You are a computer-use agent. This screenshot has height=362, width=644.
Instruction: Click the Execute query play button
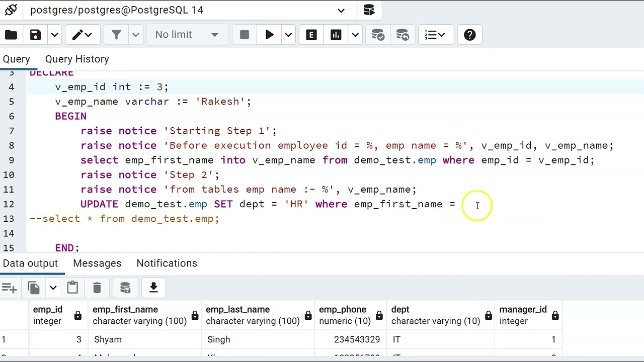point(270,35)
